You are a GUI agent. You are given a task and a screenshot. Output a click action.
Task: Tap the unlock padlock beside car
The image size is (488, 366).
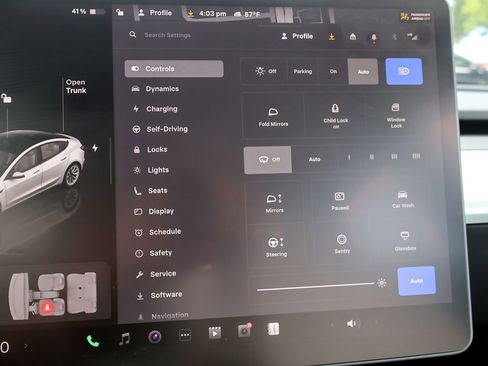tap(6, 98)
